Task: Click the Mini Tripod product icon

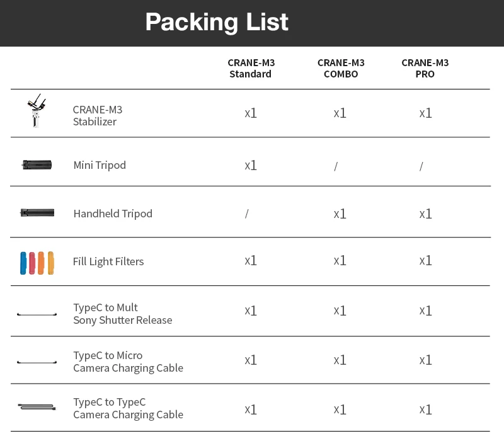Action: 37,165
